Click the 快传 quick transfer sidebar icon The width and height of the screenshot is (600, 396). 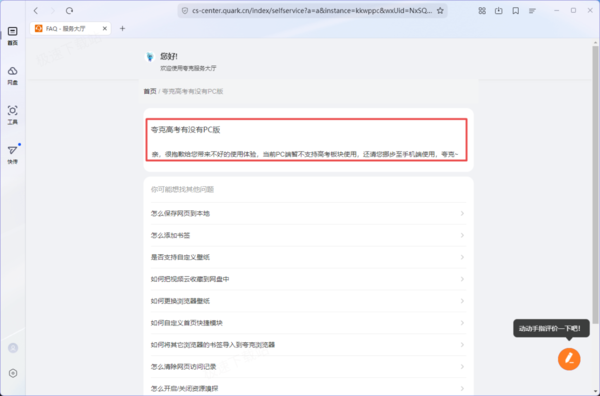13,154
